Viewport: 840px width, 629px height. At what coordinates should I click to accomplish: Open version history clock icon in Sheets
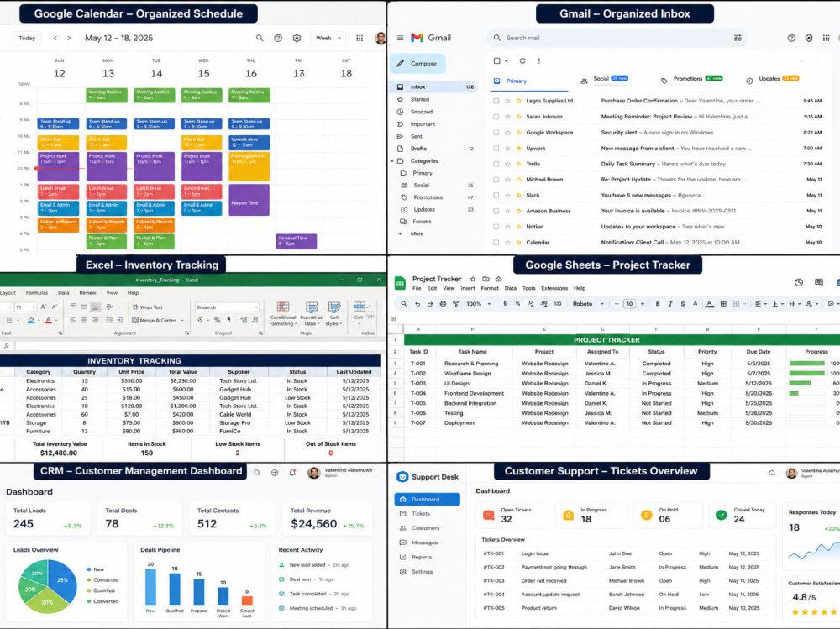(x=799, y=282)
